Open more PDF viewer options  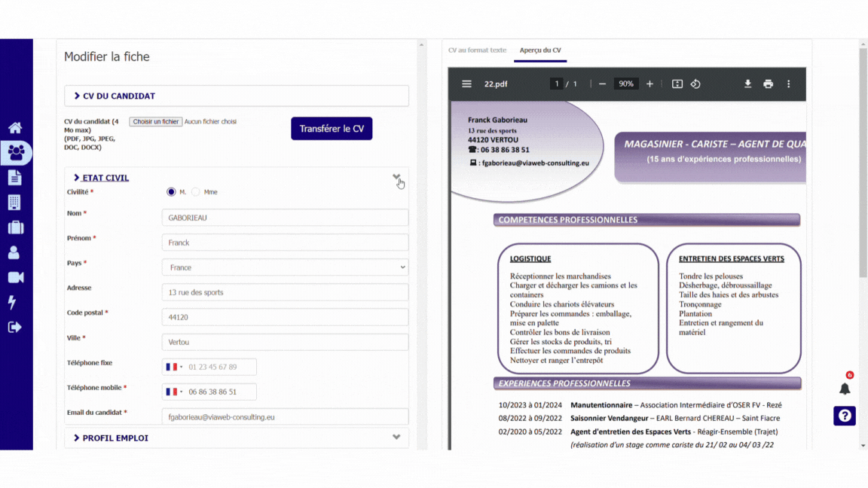(x=789, y=84)
